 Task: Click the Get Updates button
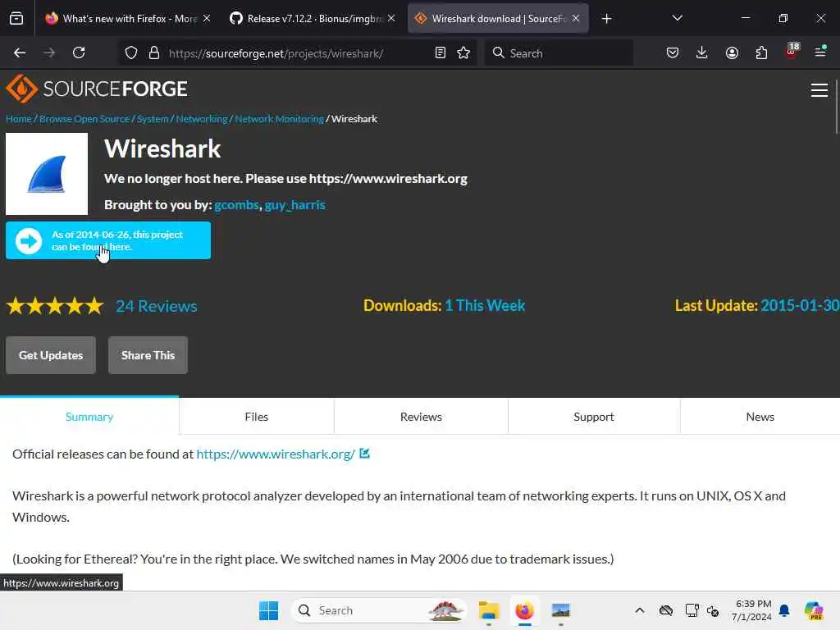click(51, 355)
